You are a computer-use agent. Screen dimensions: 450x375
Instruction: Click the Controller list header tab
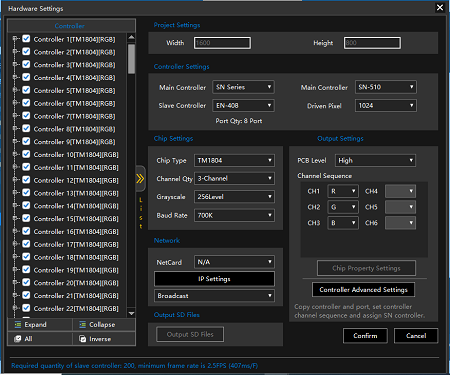click(x=71, y=26)
